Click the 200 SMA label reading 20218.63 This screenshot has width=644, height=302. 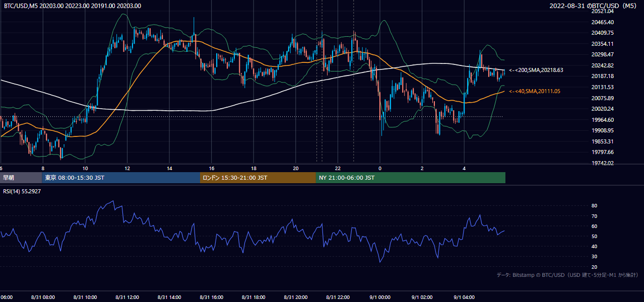coord(536,70)
